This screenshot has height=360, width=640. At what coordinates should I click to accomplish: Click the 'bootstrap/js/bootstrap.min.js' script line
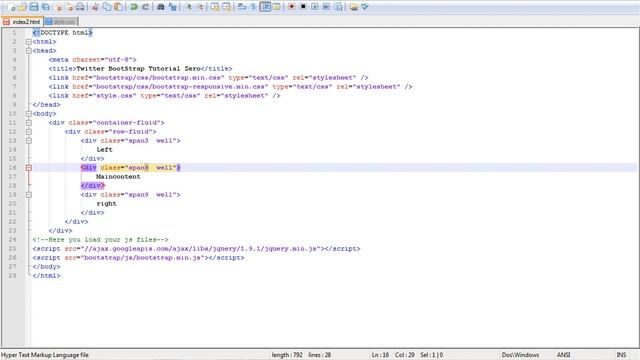pyautogui.click(x=138, y=258)
